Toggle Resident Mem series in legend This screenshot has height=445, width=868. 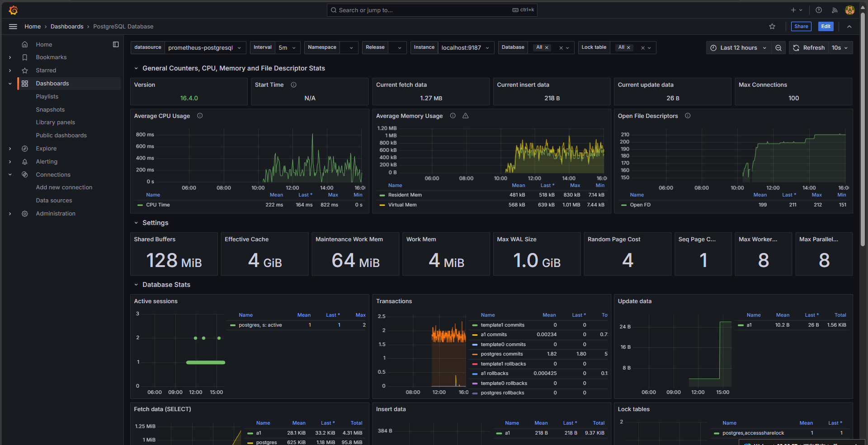click(x=405, y=195)
